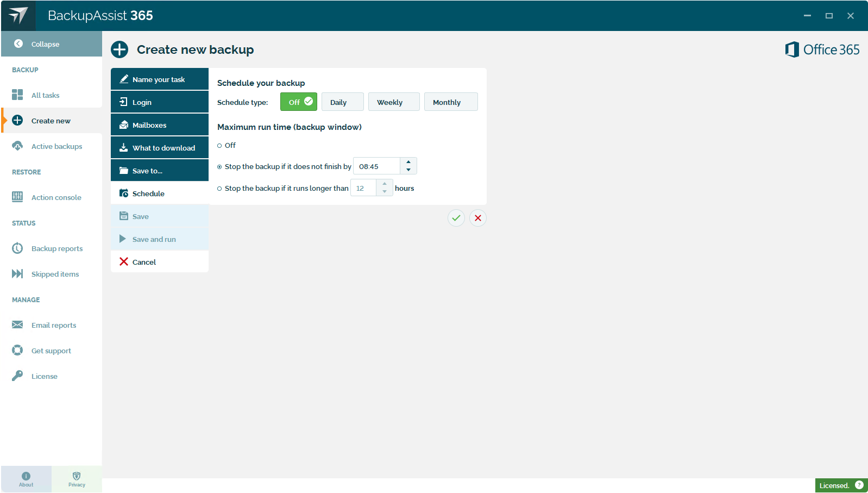
Task: Select Weekly schedule type
Action: pyautogui.click(x=394, y=102)
